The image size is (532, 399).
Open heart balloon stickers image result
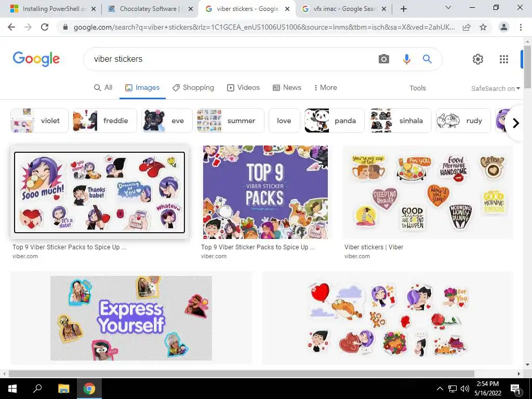click(x=388, y=318)
